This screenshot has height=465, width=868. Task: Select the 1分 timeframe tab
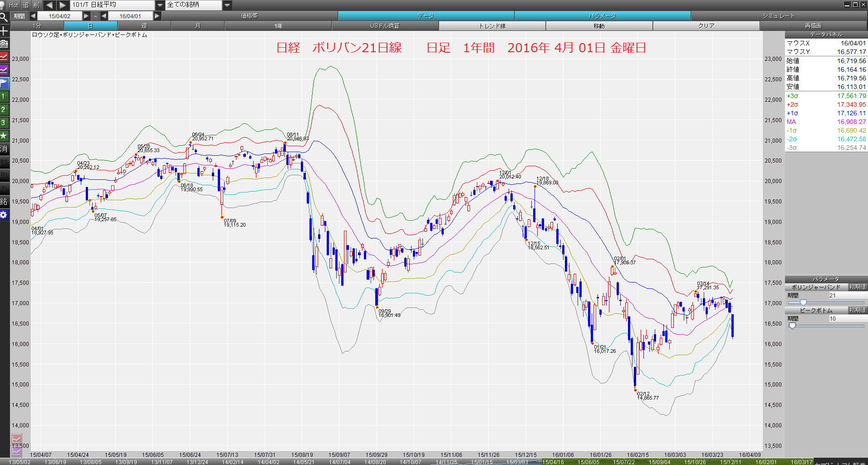coord(37,26)
